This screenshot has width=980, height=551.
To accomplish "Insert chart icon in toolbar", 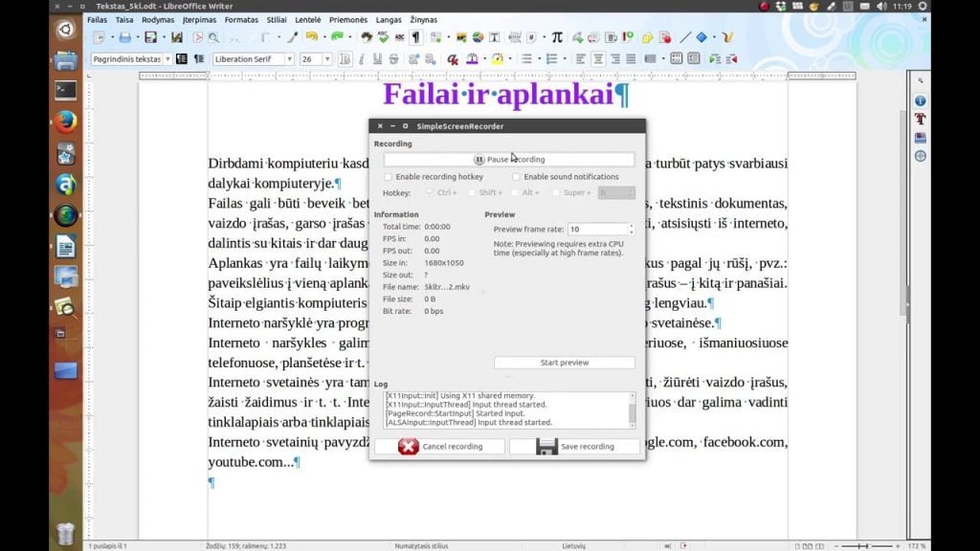I will pos(478,37).
